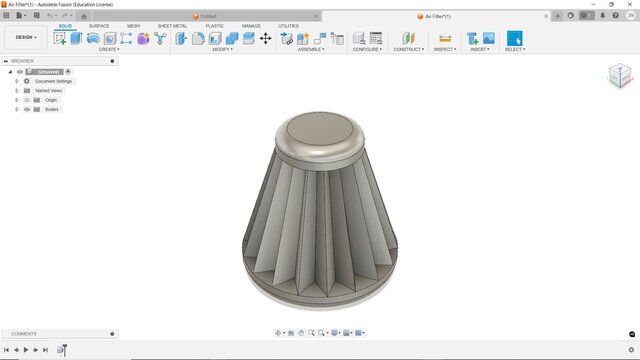
Task: Select the Revolve tool
Action: click(93, 39)
